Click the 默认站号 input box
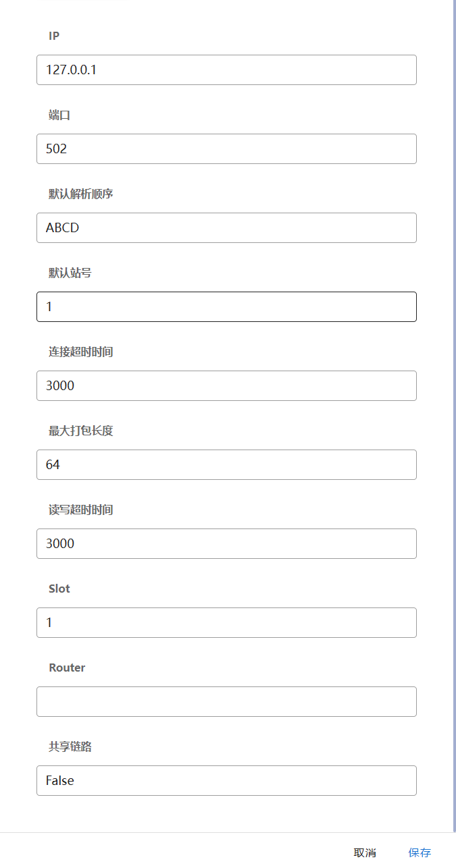Screen dimensions: 456x868 click(x=226, y=306)
